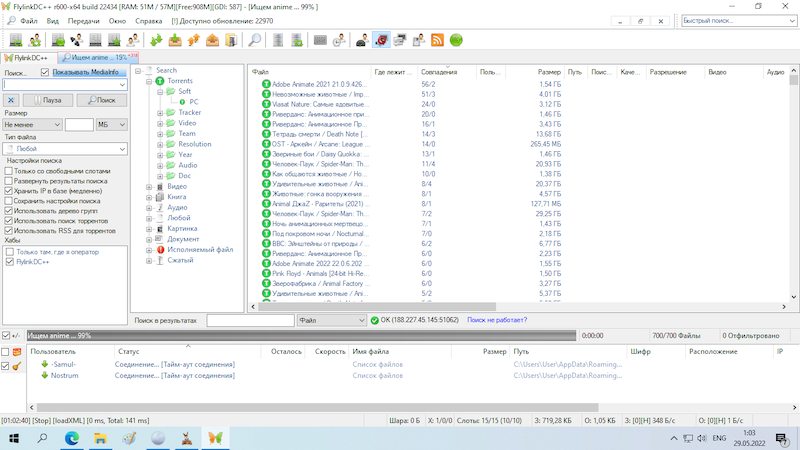
Task: Open the 'Тип файла' dropdown
Action: [x=63, y=148]
